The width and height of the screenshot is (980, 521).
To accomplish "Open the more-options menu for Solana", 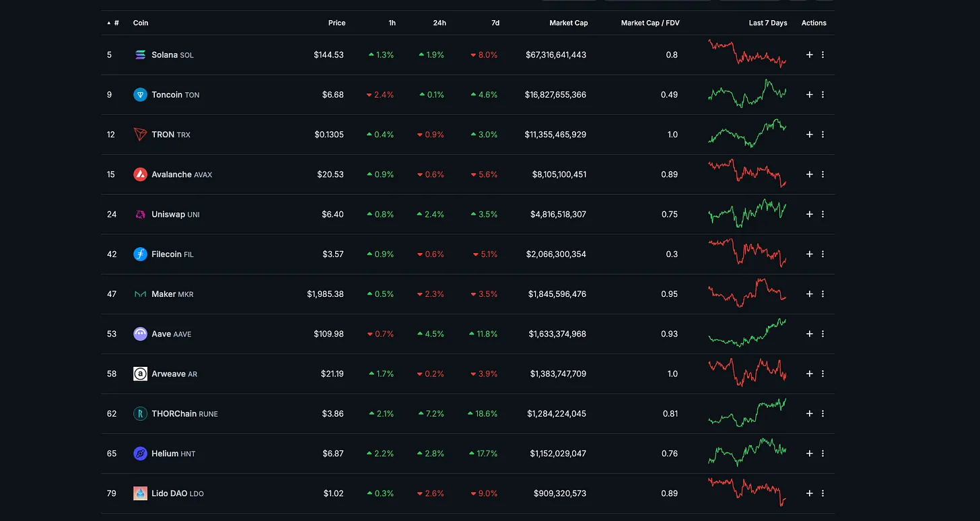I will tap(823, 55).
